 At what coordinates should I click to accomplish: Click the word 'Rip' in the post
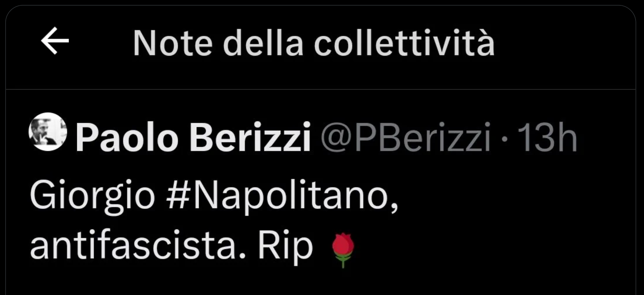(x=285, y=247)
